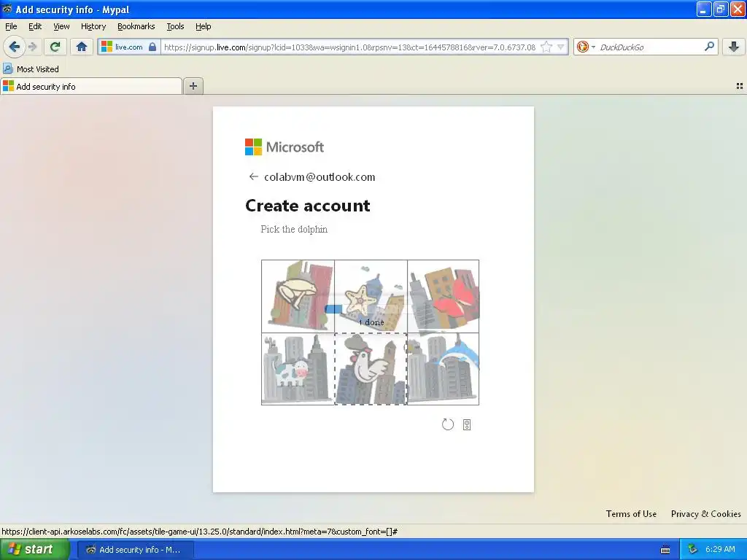The image size is (747, 560).
Task: Select the Add security info tab
Action: coord(91,86)
